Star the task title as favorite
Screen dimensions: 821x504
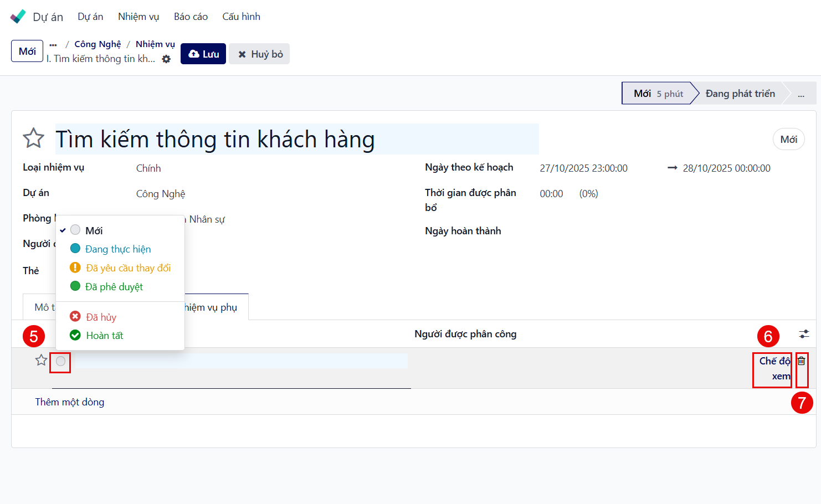pos(33,138)
